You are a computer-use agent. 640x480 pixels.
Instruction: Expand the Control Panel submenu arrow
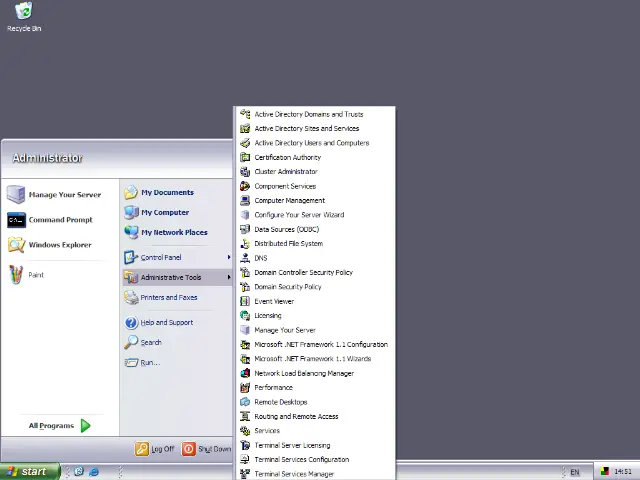tap(229, 257)
